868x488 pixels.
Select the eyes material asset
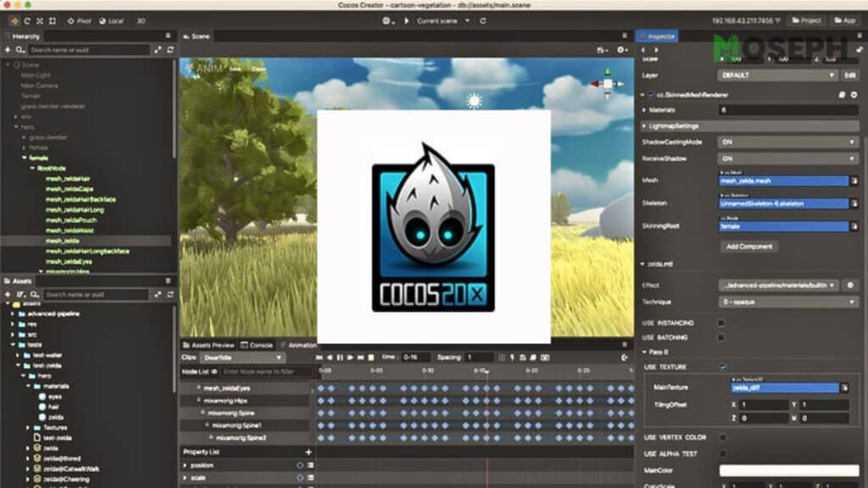click(55, 396)
